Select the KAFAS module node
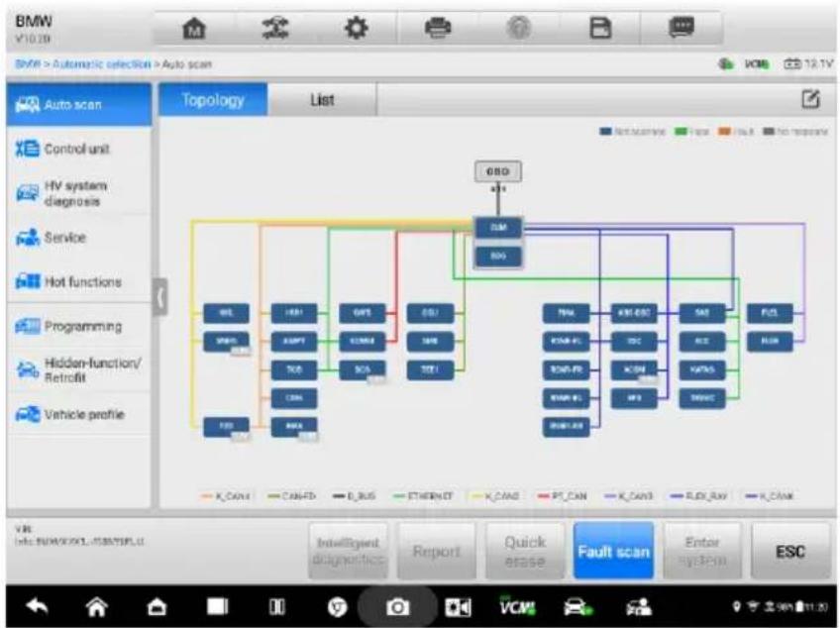The height and width of the screenshot is (628, 840). (701, 369)
